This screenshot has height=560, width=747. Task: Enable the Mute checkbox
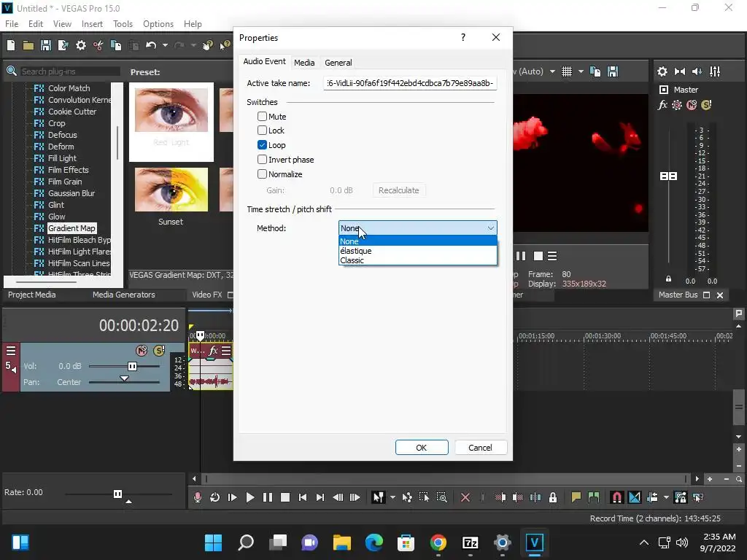(x=262, y=116)
